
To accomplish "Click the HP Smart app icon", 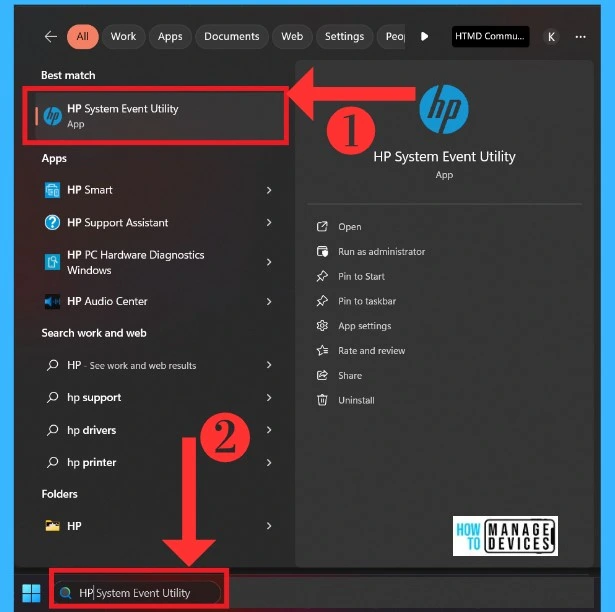I will pos(52,190).
